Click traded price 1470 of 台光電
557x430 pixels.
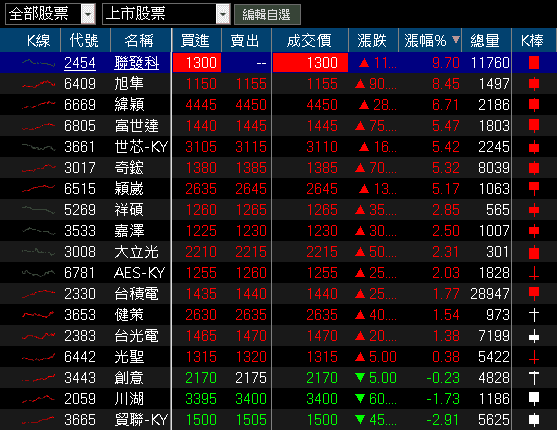(x=322, y=336)
